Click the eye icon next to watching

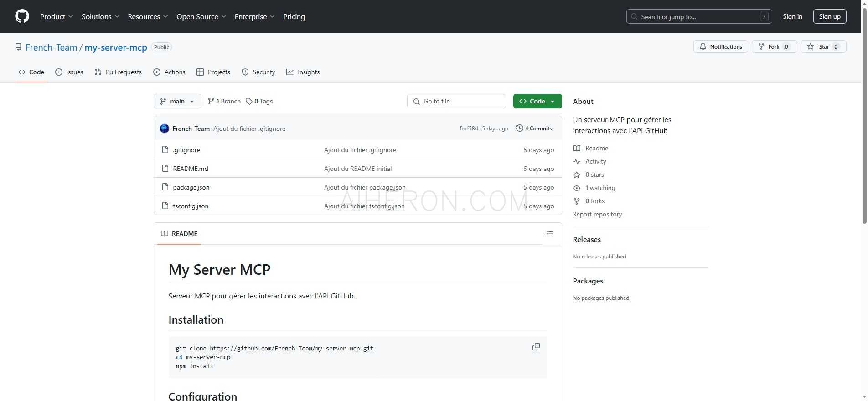(577, 188)
